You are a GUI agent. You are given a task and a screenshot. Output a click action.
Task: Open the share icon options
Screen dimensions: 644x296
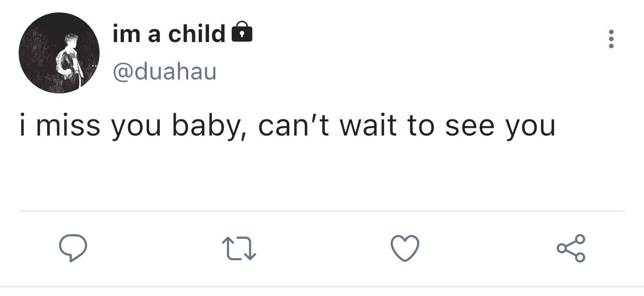pos(571,248)
